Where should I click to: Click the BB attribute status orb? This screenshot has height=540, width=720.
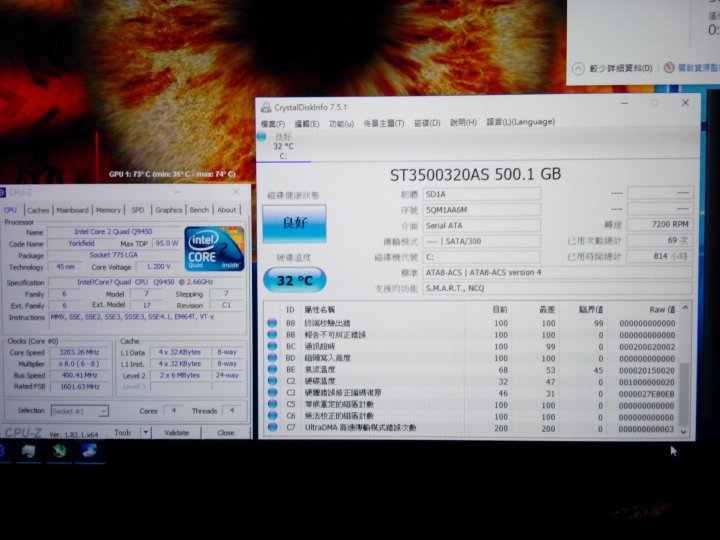tap(272, 334)
